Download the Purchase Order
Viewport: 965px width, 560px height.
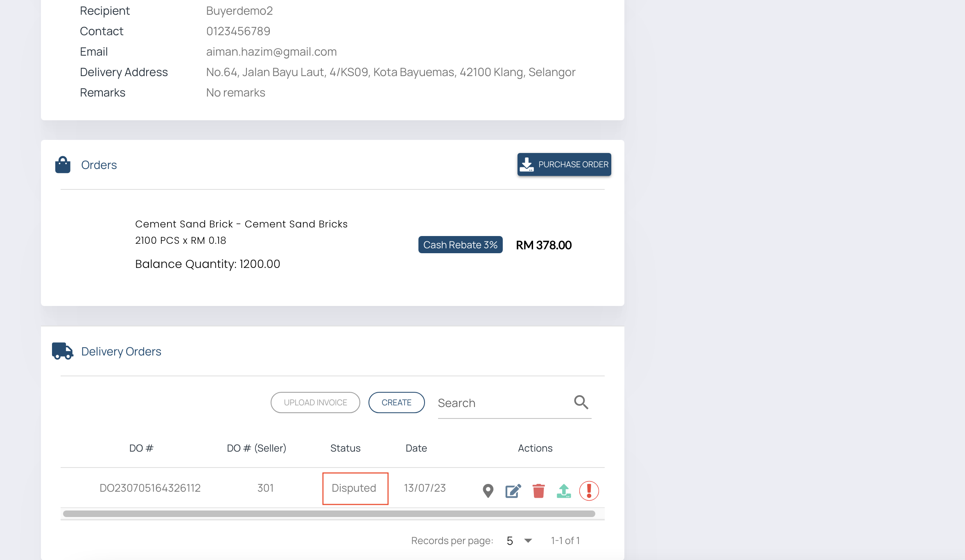564,164
